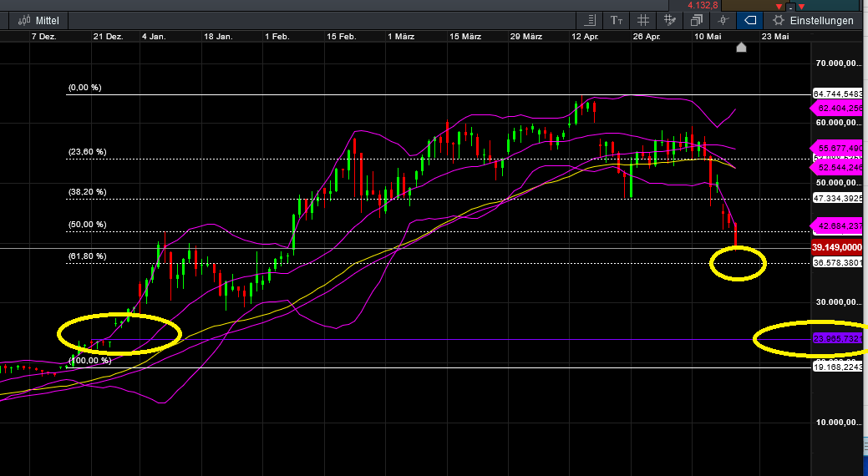Select the (50,00 %) Fibonacci level label
868x476 pixels.
point(88,224)
